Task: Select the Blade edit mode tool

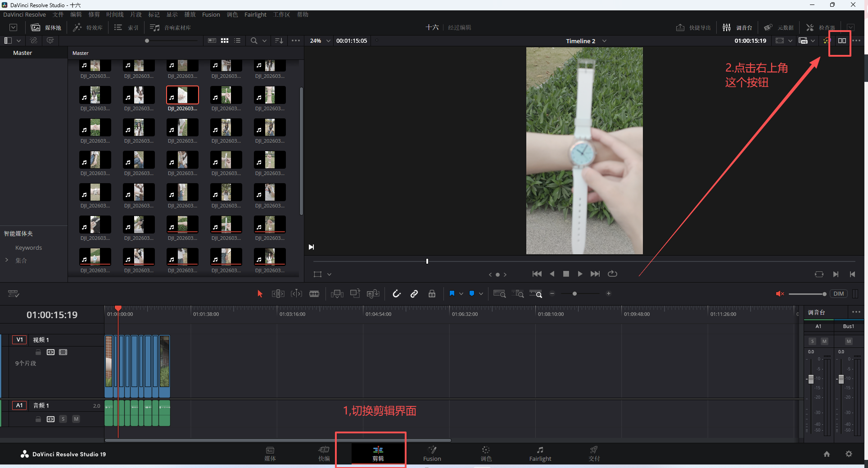Action: 314,294
